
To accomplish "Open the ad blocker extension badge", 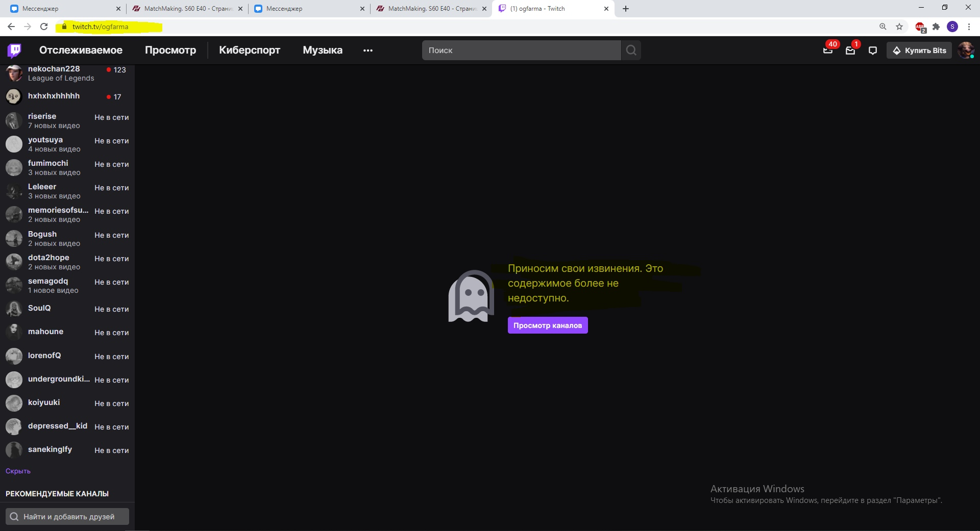I will tap(920, 27).
